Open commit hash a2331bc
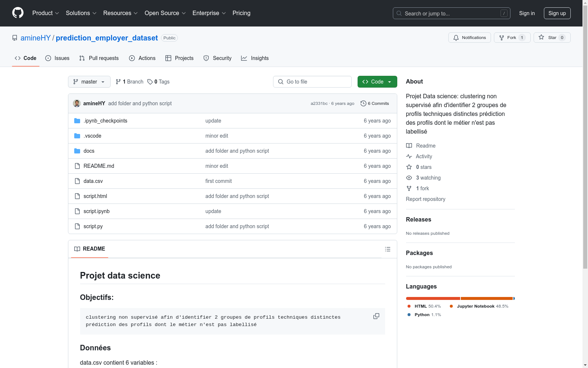This screenshot has height=368, width=588. pos(319,103)
